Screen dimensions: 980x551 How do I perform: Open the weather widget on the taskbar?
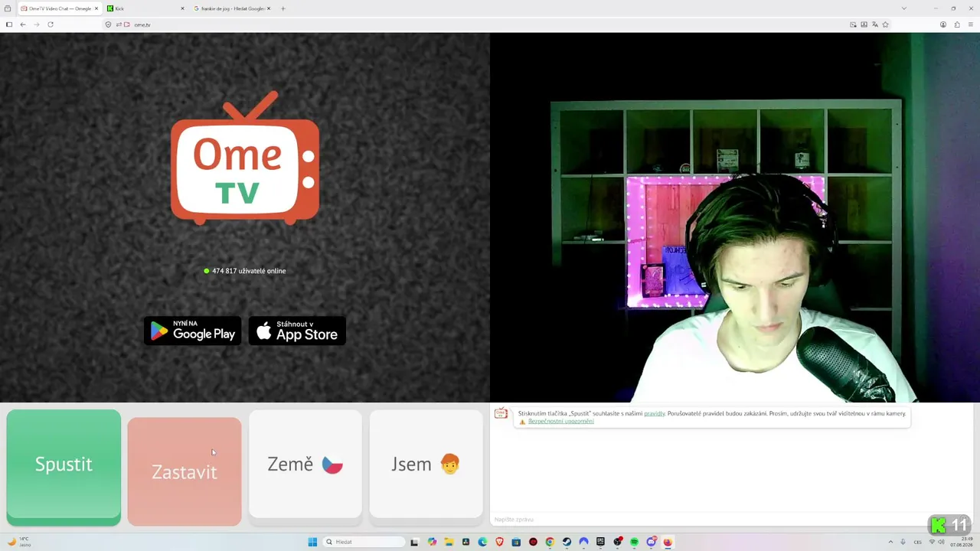pyautogui.click(x=19, y=542)
